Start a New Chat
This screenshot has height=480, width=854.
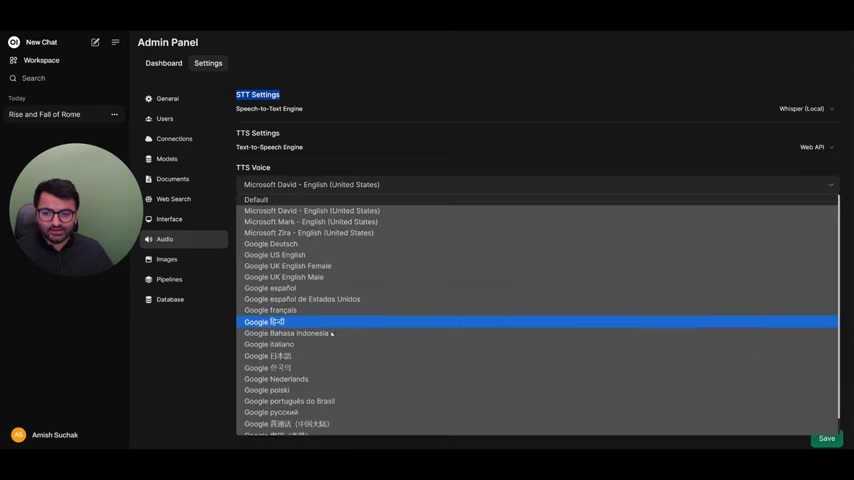point(41,42)
